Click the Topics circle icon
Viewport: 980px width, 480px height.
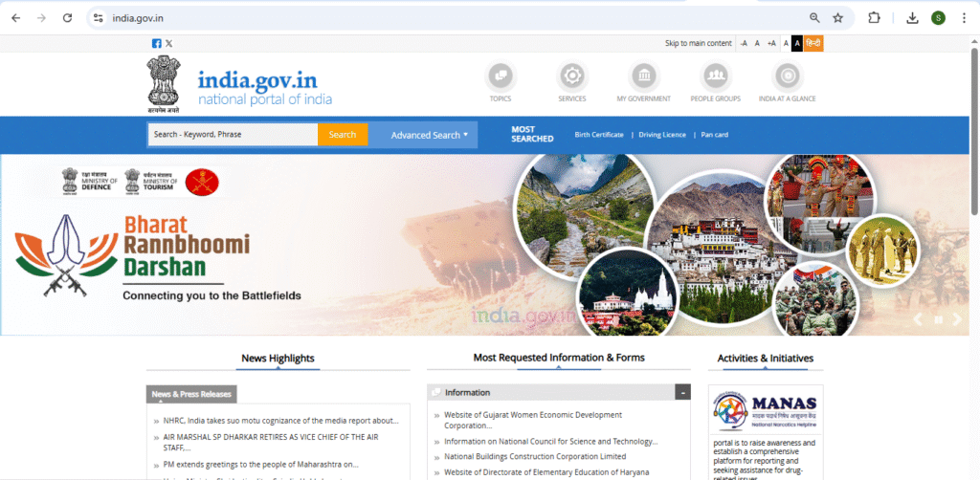click(500, 76)
